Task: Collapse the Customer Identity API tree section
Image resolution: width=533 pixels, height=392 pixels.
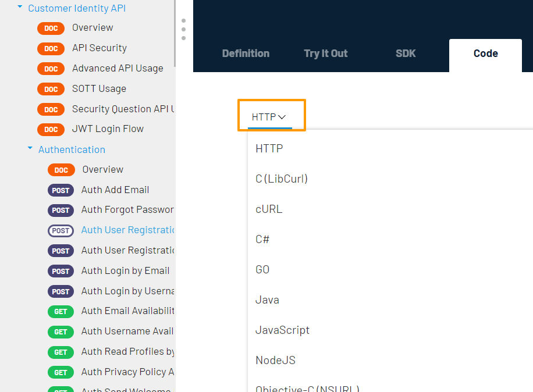Action: [20, 8]
